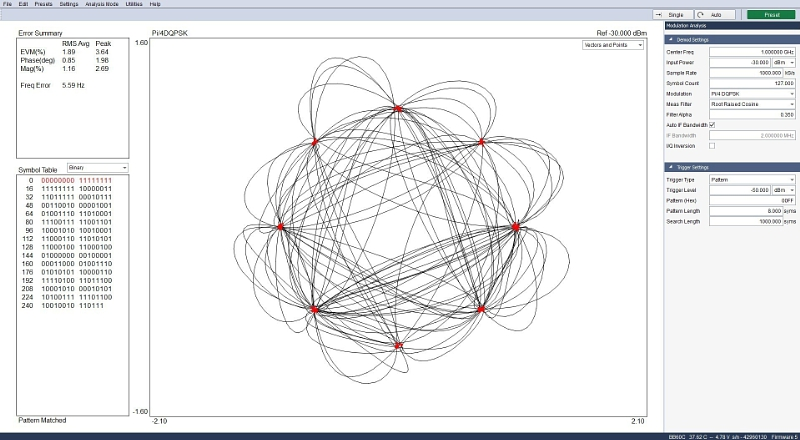Collapse the Demod Settings section
Viewport: 800px width, 440px height.
point(669,39)
